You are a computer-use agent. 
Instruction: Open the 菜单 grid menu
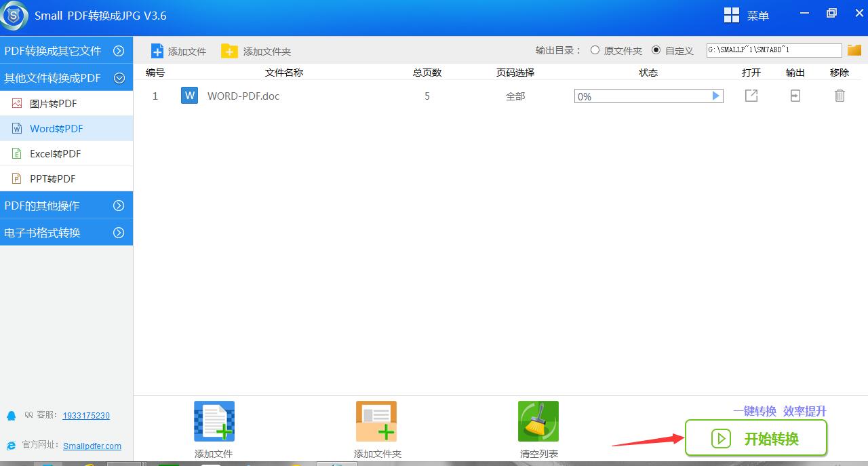click(x=746, y=16)
